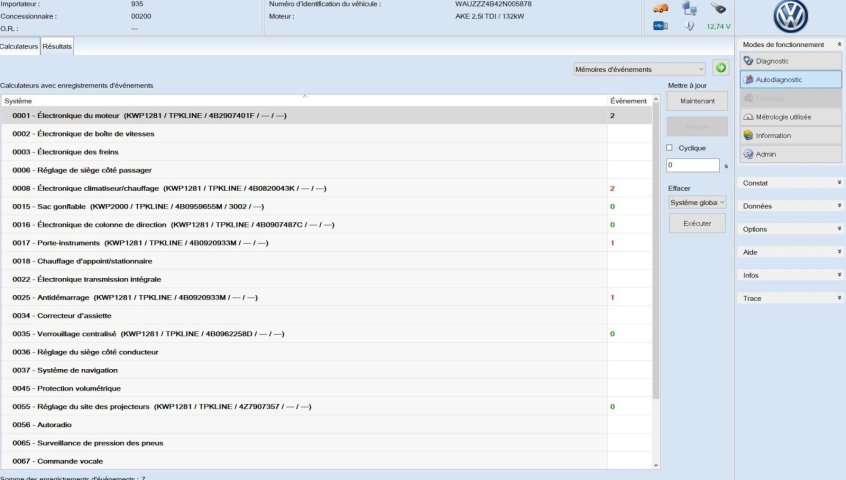Select 0036 - Réglage du siège côté conducteur
The width and height of the screenshot is (846, 480).
(326, 352)
